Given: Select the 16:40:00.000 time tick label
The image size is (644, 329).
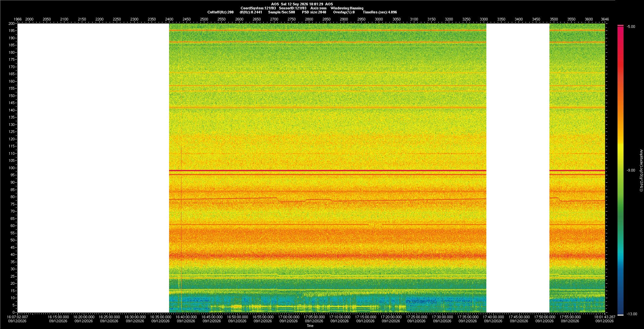Looking at the screenshot, I should 186,317.
